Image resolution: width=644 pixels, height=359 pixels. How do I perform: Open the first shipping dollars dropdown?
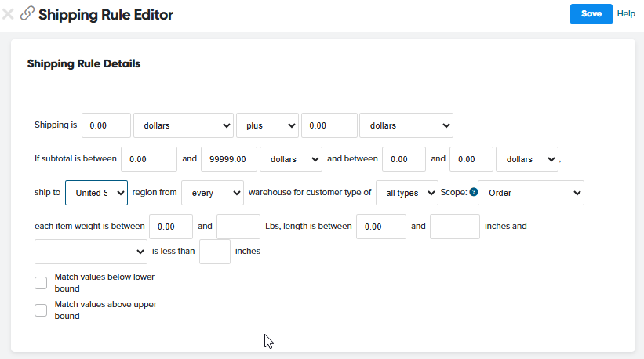click(184, 125)
